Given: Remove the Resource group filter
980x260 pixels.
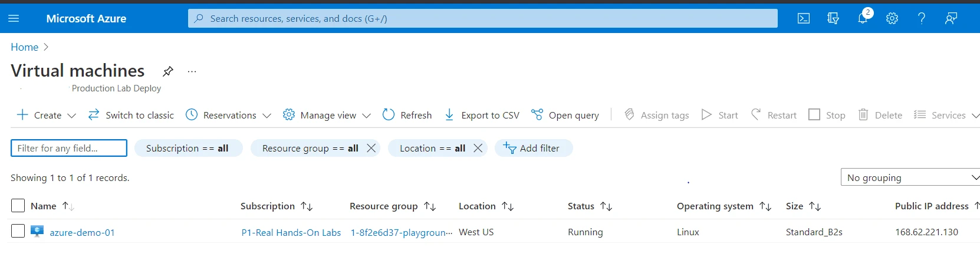Looking at the screenshot, I should 371,148.
